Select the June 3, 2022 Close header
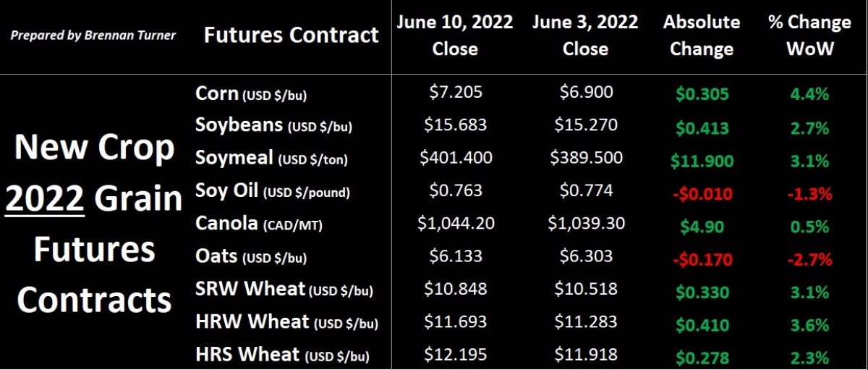The width and height of the screenshot is (868, 370). [585, 35]
